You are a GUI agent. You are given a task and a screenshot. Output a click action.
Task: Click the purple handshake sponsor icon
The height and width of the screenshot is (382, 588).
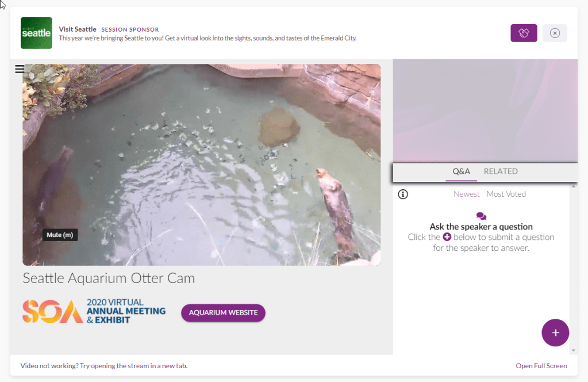click(x=524, y=33)
